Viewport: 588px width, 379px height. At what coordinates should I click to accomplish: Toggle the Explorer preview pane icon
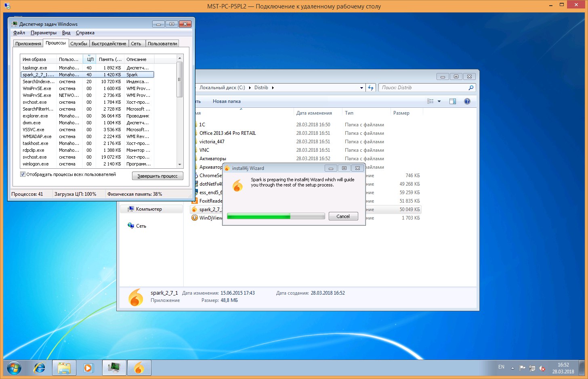453,101
